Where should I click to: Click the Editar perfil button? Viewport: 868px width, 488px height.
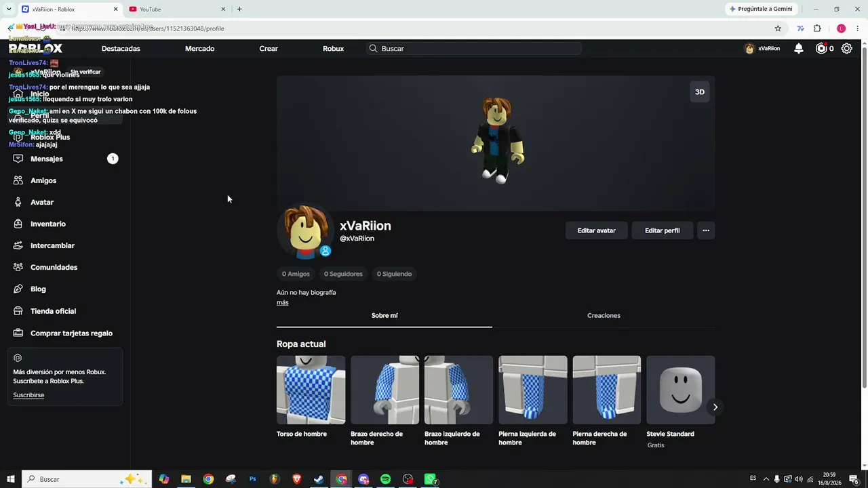click(662, 230)
